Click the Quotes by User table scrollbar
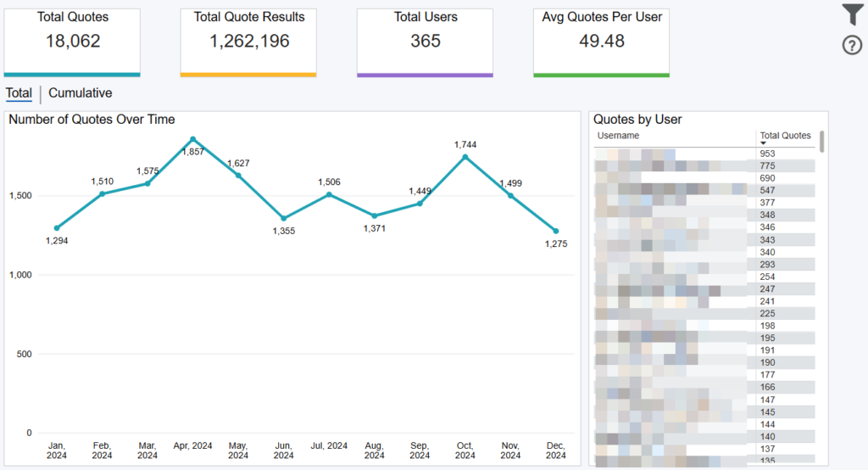The height and width of the screenshot is (470, 868). [x=821, y=140]
